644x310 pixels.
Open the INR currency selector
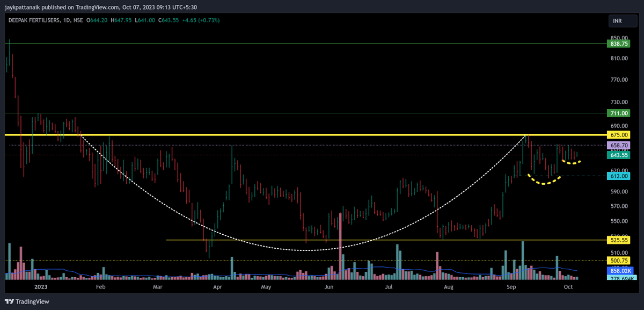pyautogui.click(x=623, y=20)
